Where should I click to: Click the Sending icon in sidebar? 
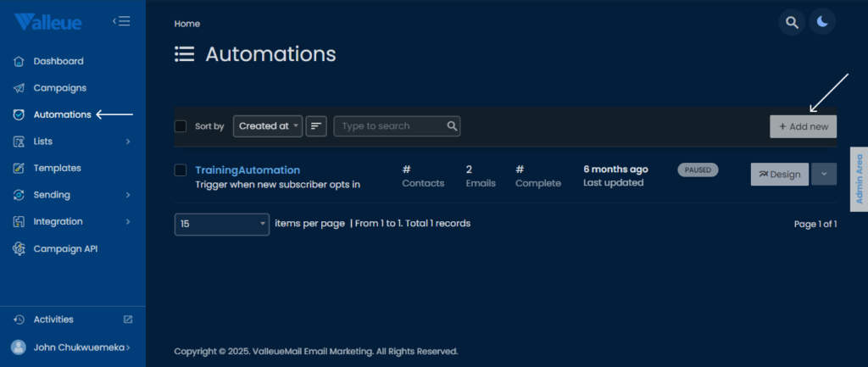click(19, 195)
